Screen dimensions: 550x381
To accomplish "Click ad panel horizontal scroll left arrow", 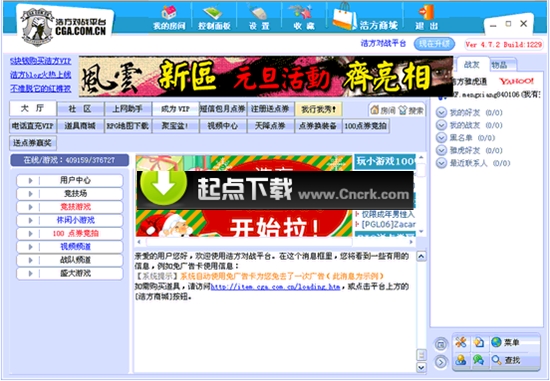I will [139, 242].
